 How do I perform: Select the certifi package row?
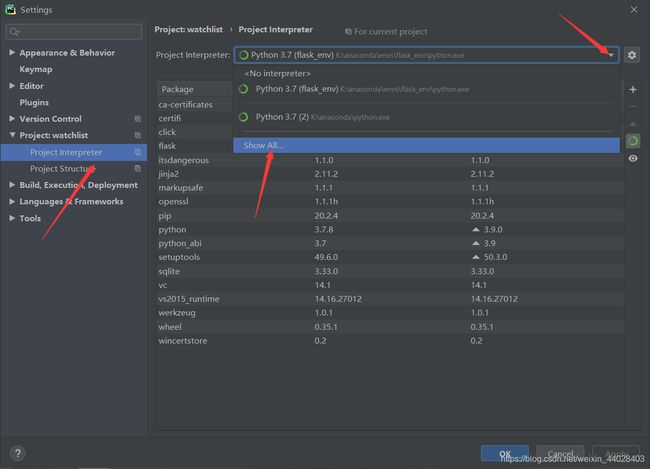(x=195, y=119)
